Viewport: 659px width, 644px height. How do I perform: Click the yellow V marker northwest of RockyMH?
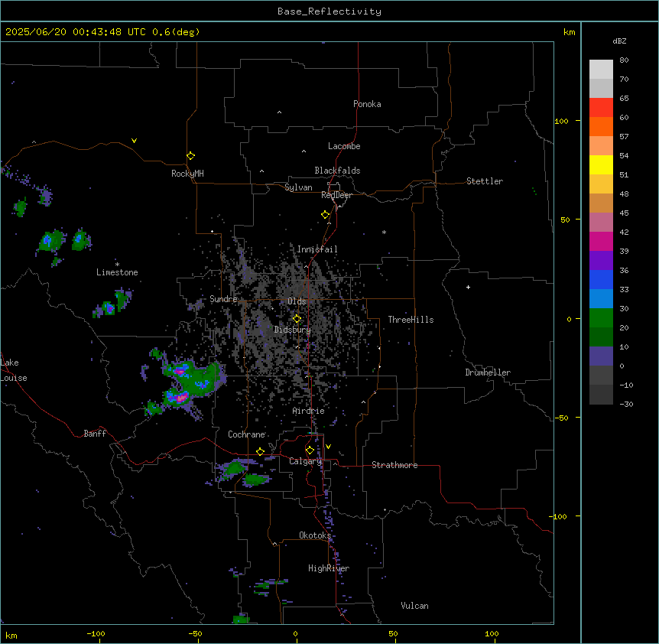coord(134,141)
